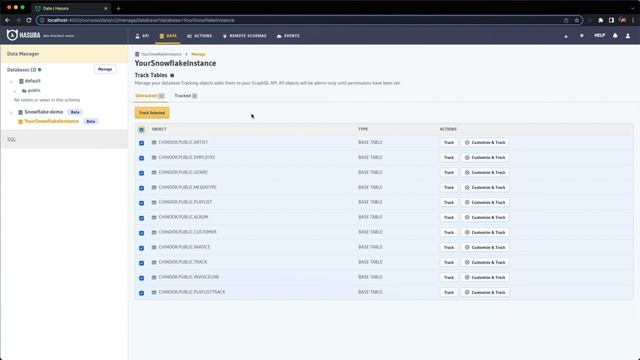The height and width of the screenshot is (360, 640).
Task: Click the Hasura logo in the header
Action: [24, 36]
